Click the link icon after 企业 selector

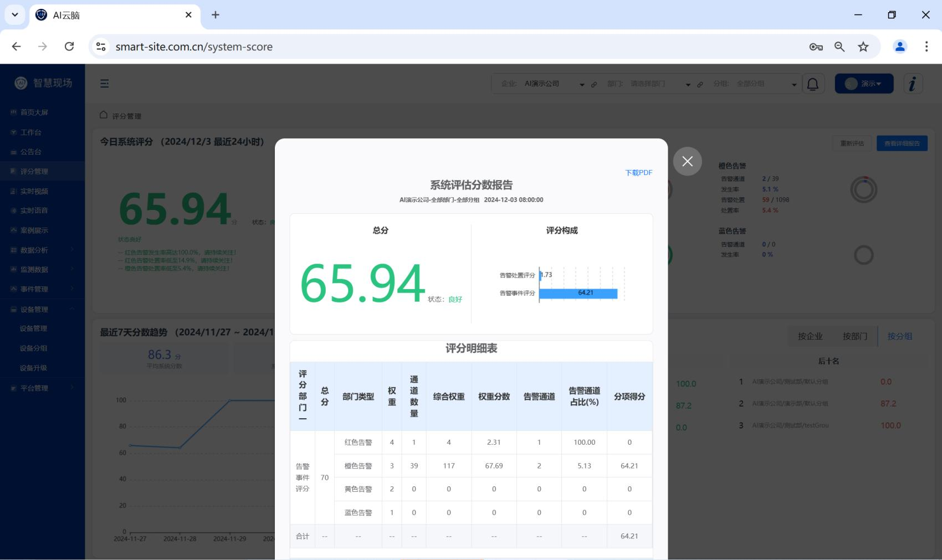pos(593,85)
